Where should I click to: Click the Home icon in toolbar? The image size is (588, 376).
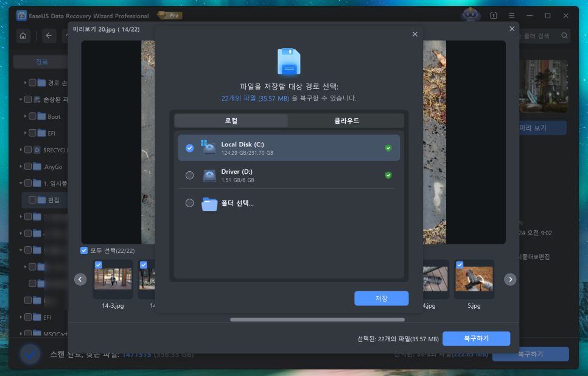tap(23, 35)
